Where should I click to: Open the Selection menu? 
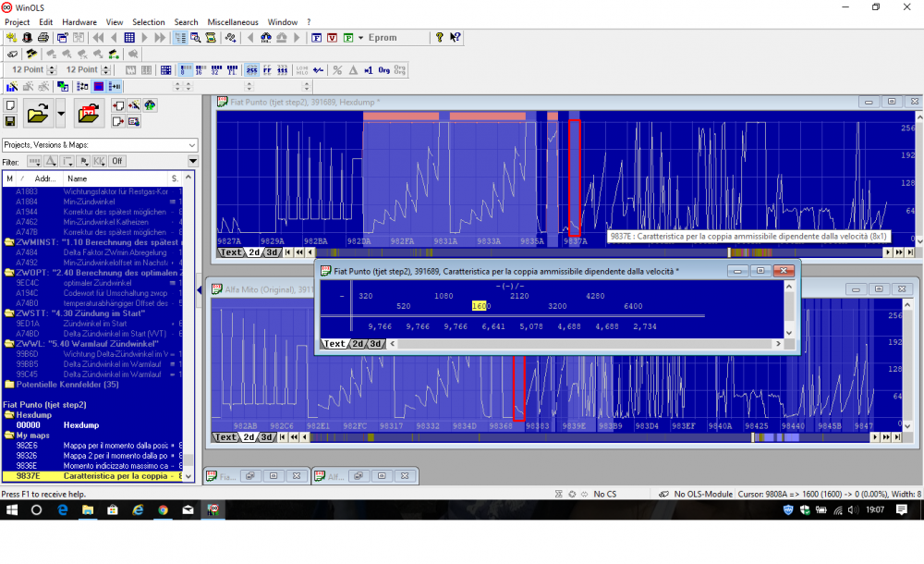[149, 22]
